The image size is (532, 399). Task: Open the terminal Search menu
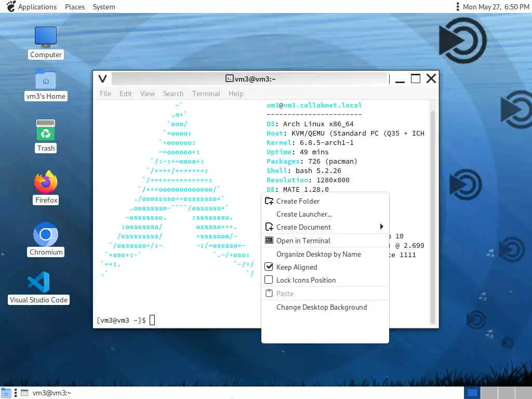coord(173,94)
